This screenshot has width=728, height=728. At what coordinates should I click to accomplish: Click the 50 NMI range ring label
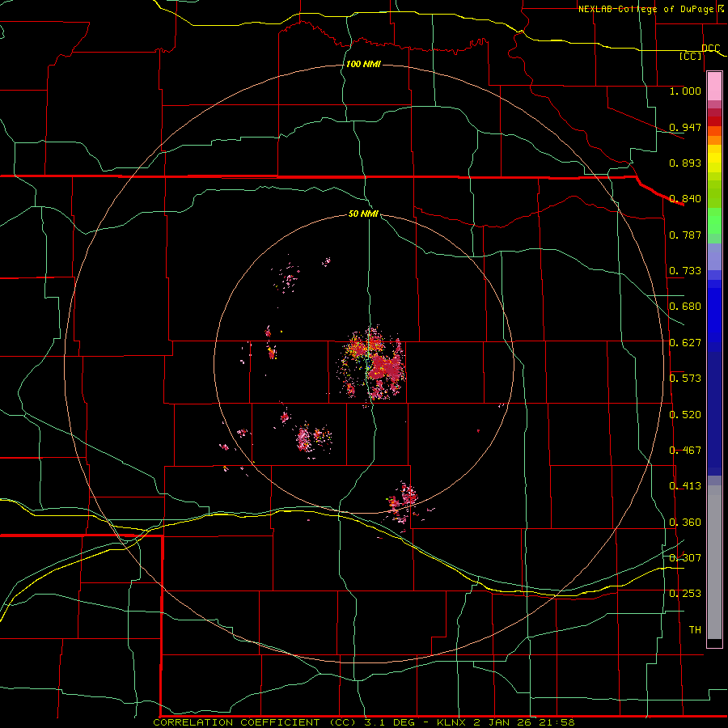point(363,214)
